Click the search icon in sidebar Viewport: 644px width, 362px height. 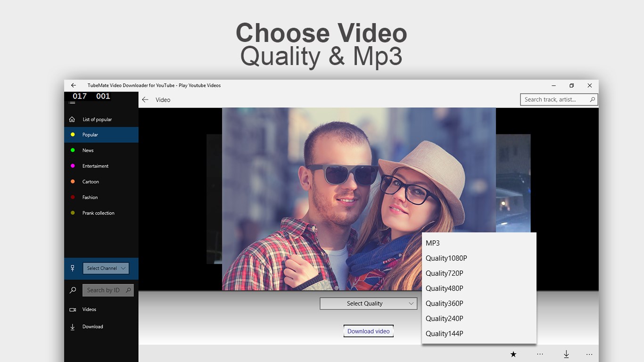(73, 290)
